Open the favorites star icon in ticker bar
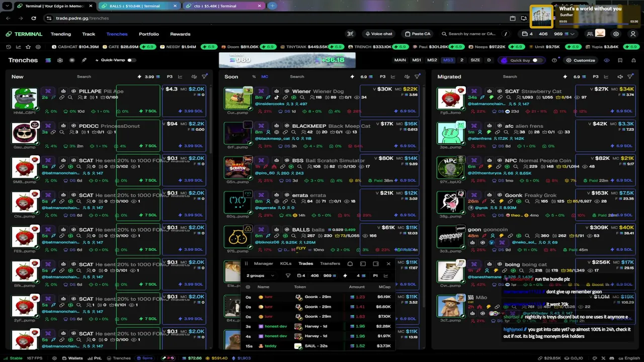Screen dimensions: 644x362 [x=28, y=47]
